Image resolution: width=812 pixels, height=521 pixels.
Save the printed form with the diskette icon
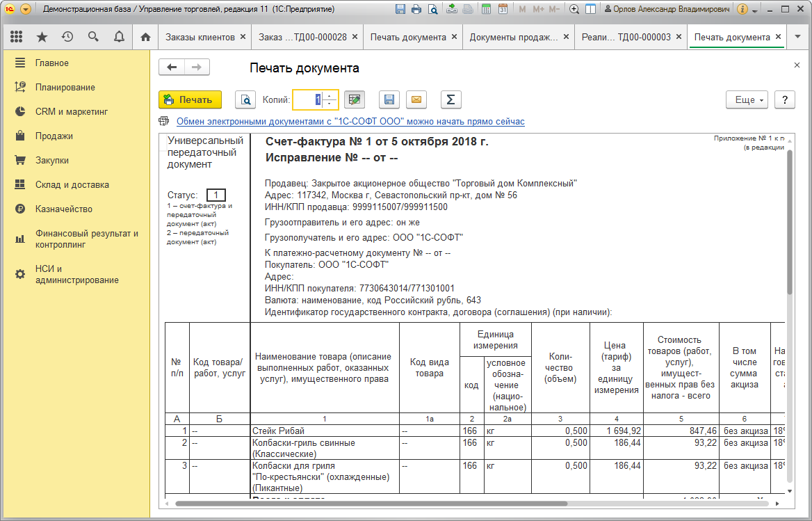coord(389,100)
